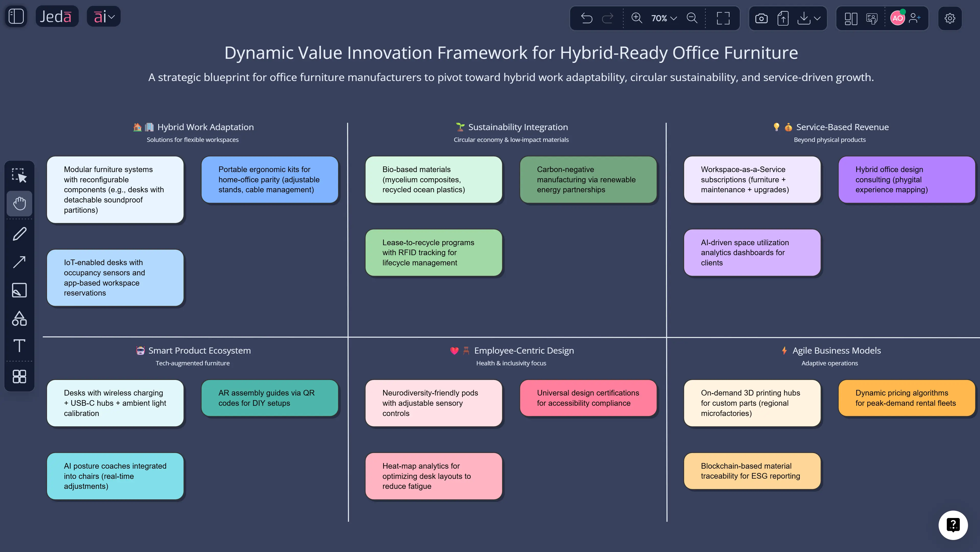Select the Pen tool
The width and height of the screenshot is (980, 552).
click(19, 233)
